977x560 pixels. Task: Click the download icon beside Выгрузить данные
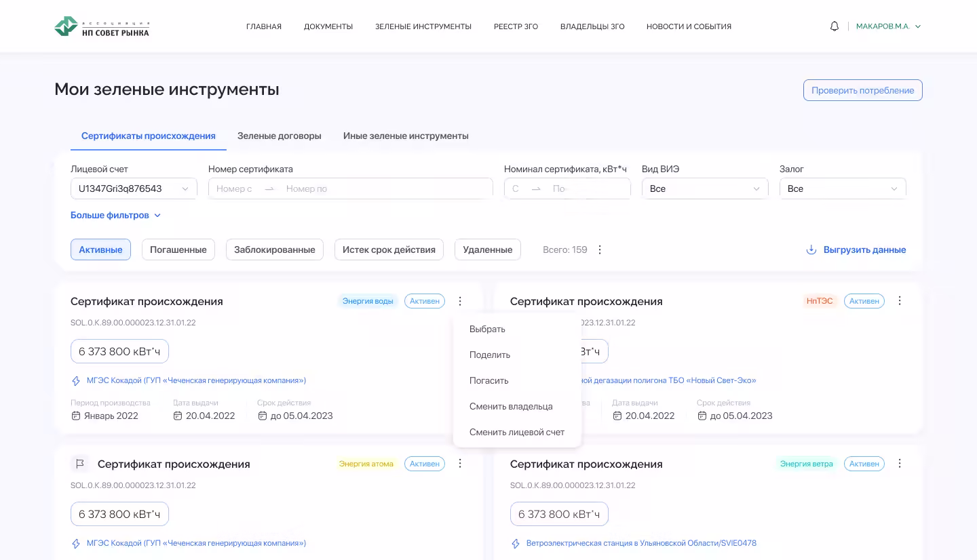[x=811, y=249]
